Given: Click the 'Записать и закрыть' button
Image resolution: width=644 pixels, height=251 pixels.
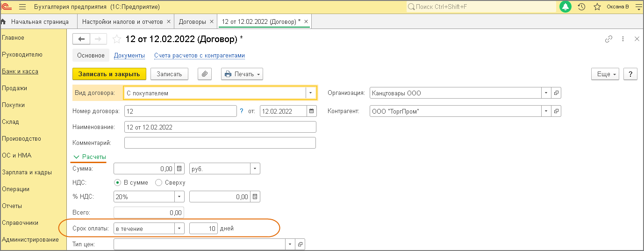Looking at the screenshot, I should [x=109, y=74].
